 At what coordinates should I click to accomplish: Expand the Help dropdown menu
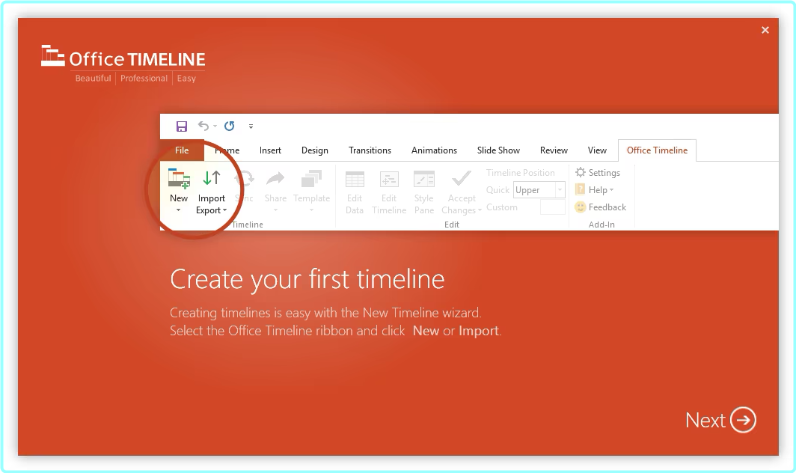coord(601,190)
